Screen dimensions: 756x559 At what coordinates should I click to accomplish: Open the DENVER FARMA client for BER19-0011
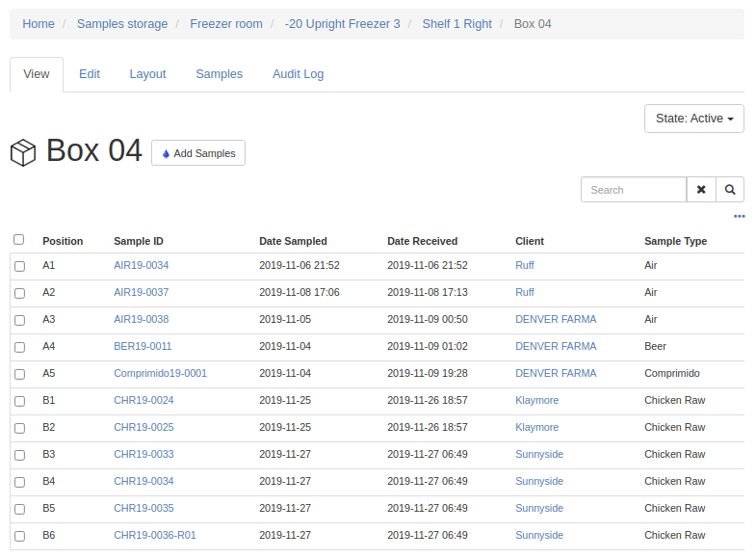[555, 346]
